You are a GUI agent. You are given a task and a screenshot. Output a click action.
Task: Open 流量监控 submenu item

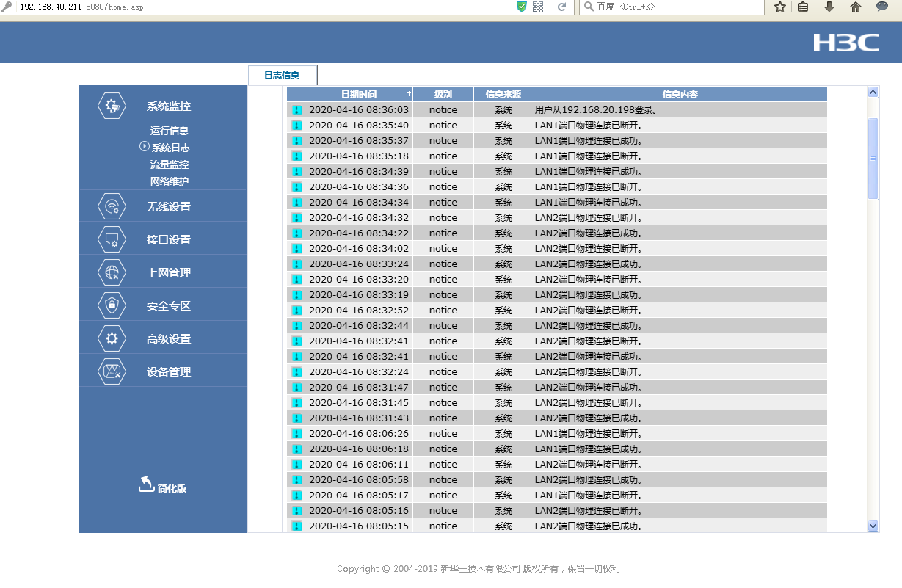pos(170,164)
